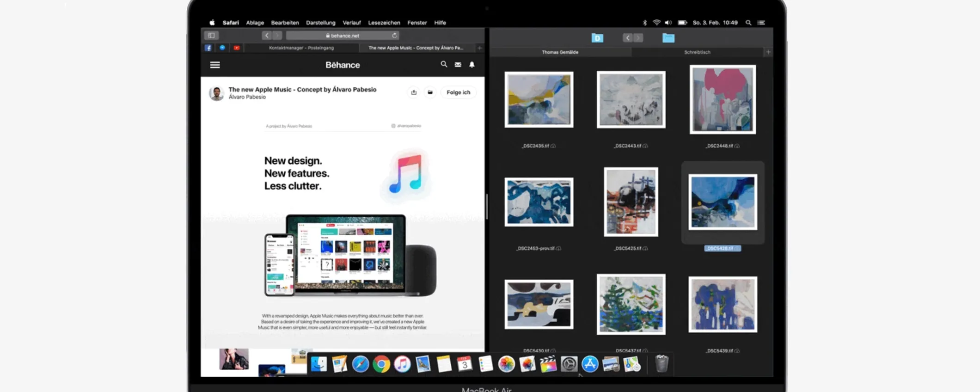980x392 pixels.
Task: Click the behance.net address field
Action: [x=343, y=36]
